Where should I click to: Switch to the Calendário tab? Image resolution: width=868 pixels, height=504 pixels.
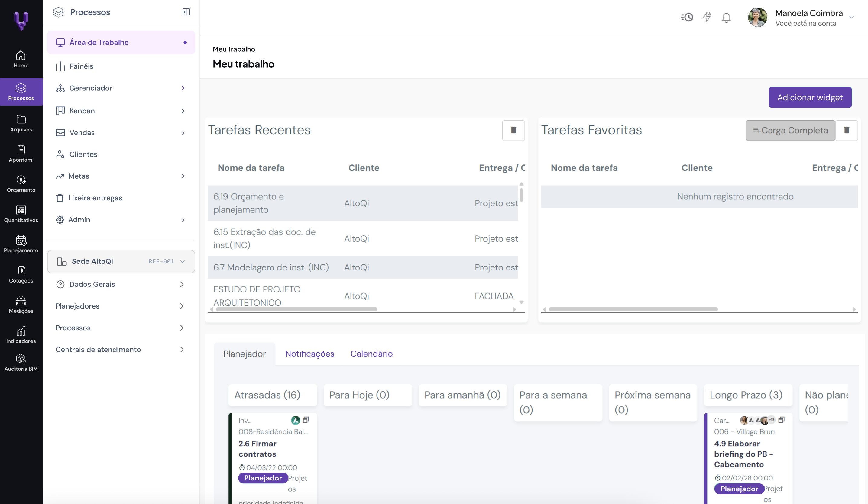(371, 354)
